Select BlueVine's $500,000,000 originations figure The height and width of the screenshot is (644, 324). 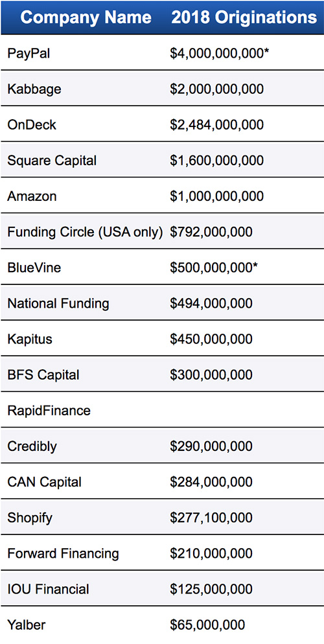point(214,268)
